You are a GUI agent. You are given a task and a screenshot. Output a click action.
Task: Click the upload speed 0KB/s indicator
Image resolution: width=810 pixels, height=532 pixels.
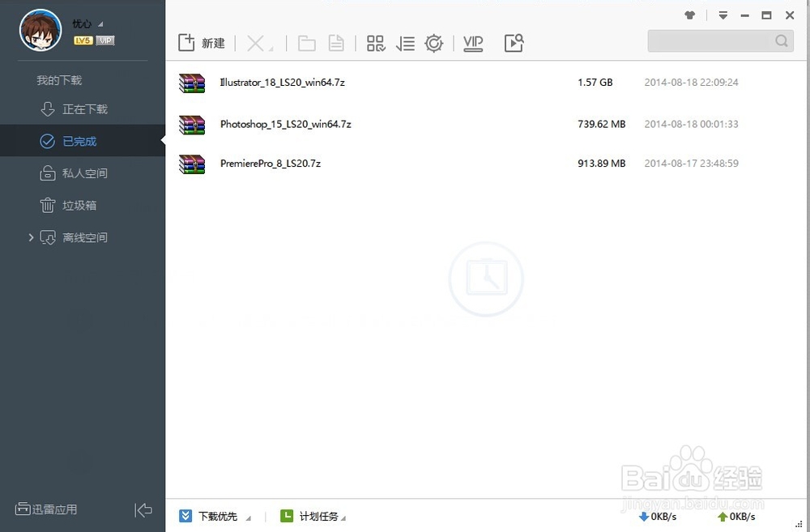click(736, 517)
